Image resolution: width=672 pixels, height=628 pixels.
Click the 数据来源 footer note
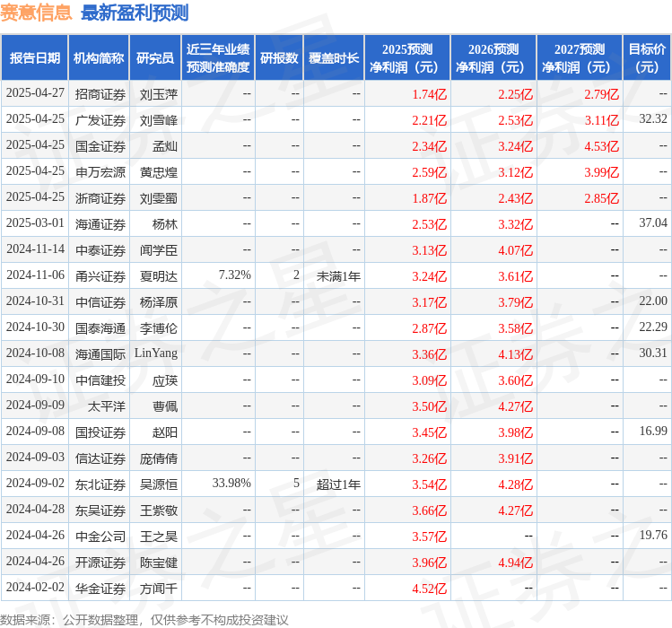144,620
